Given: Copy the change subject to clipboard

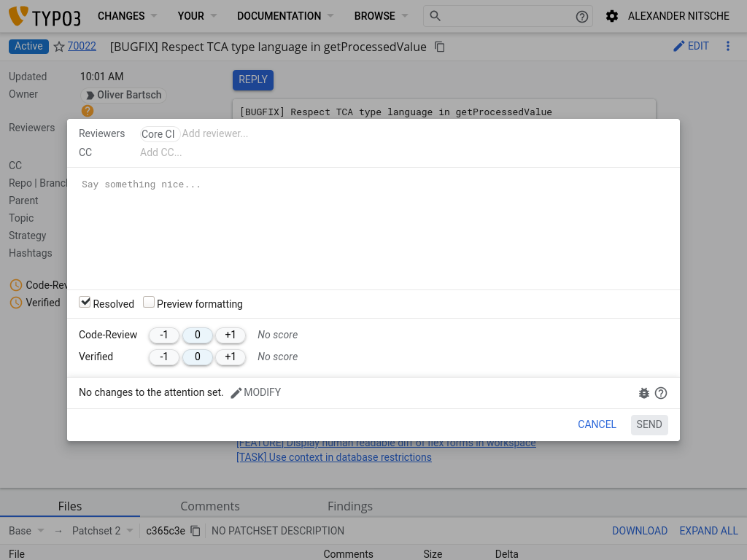Looking at the screenshot, I should coord(440,47).
